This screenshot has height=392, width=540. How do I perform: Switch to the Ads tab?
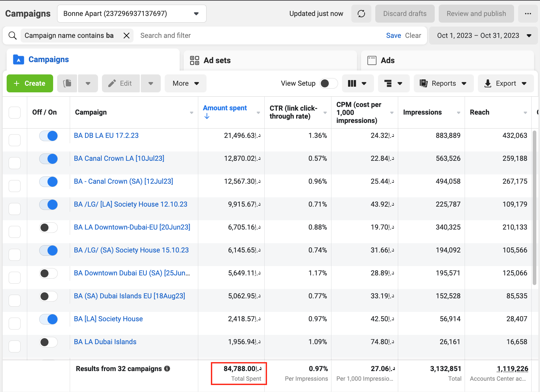387,60
